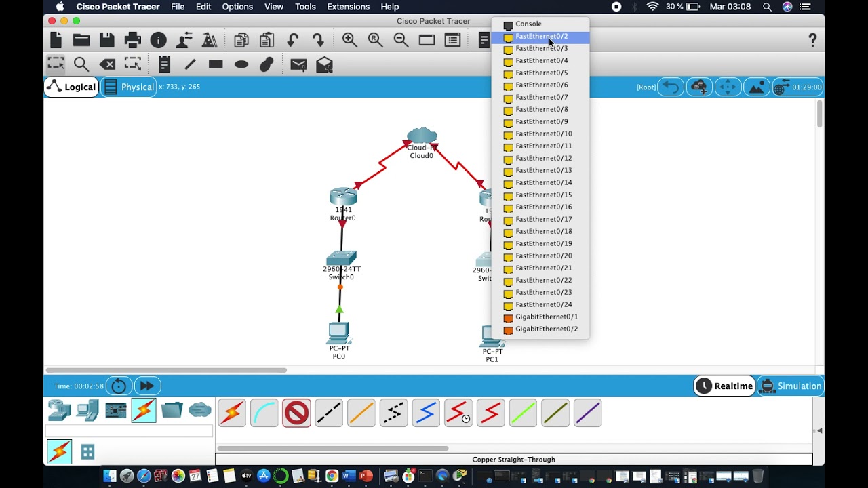Add a Complex PDU open envelope

325,64
